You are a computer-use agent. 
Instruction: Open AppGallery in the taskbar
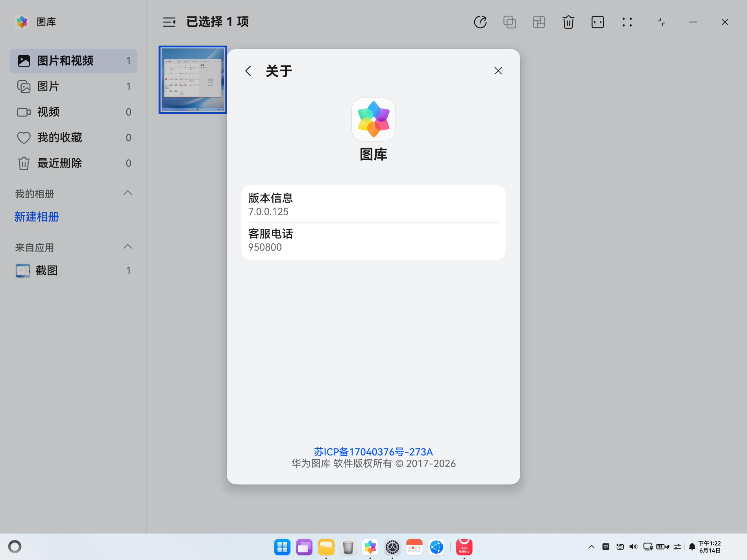tap(464, 547)
